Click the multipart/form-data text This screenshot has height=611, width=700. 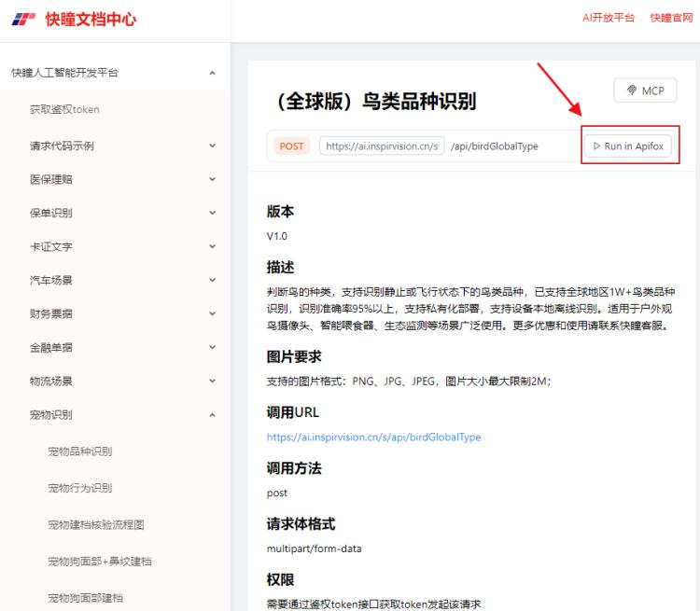tap(315, 549)
